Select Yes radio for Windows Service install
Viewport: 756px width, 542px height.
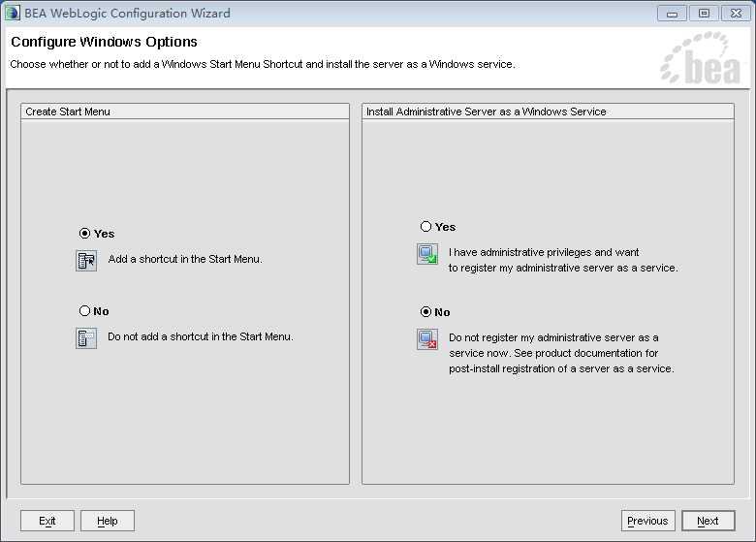[425, 227]
